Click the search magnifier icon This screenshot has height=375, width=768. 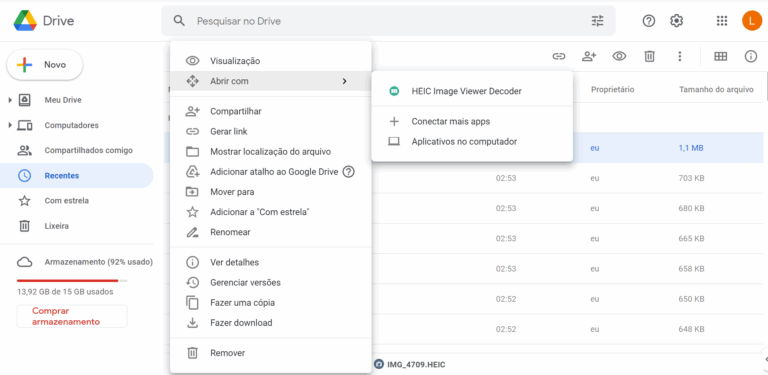coord(180,21)
